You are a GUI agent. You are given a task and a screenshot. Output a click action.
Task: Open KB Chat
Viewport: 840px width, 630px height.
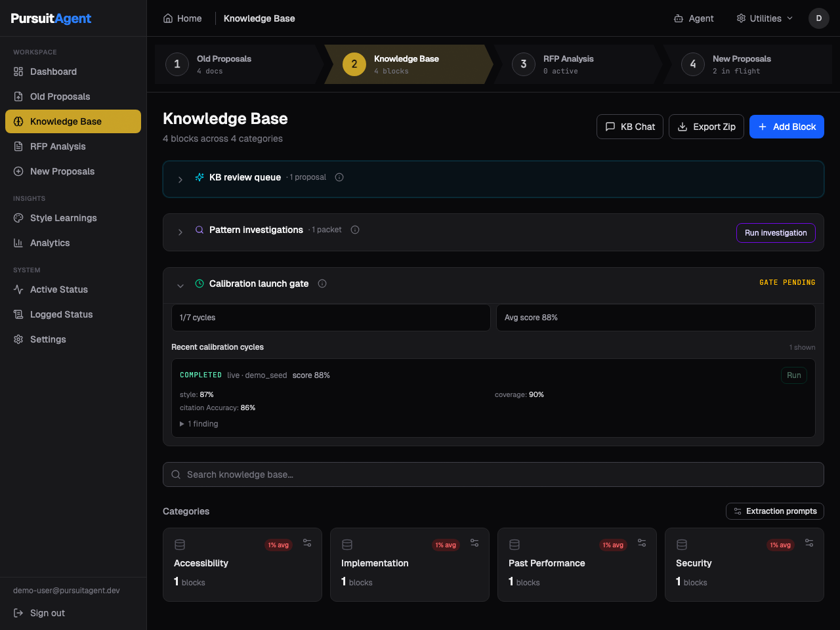(x=630, y=127)
